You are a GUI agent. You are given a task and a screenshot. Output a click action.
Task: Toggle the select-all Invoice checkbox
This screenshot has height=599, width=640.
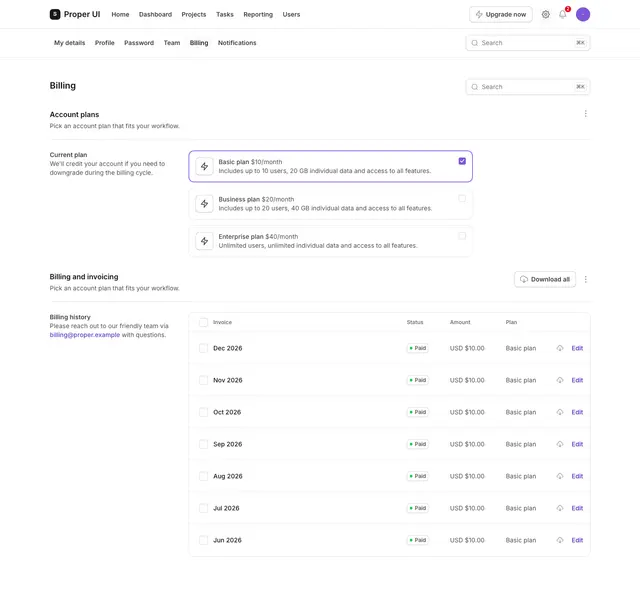pos(203,322)
